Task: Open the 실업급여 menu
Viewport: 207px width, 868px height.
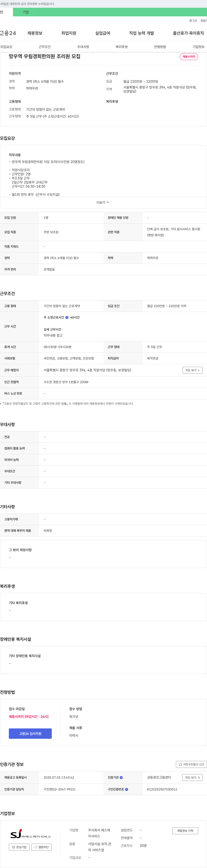Action: pos(102,33)
